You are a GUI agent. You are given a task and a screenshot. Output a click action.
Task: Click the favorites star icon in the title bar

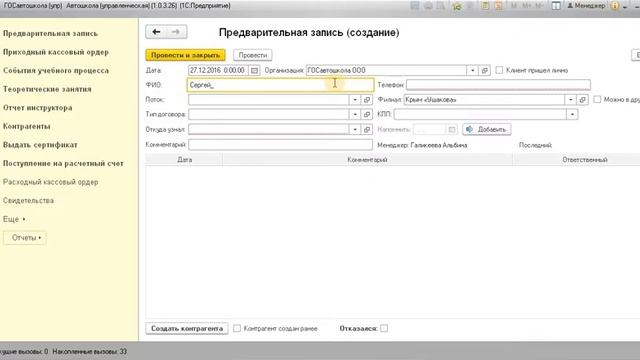tap(457, 6)
